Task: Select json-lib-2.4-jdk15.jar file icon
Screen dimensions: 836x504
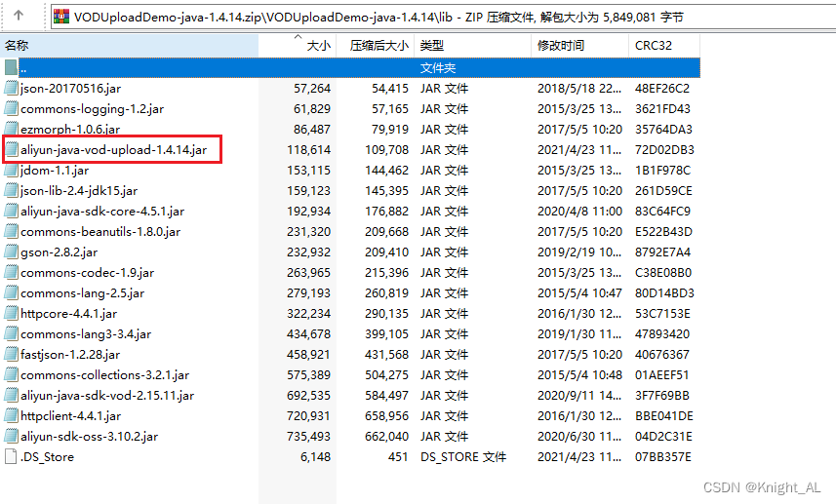Action: pos(11,191)
